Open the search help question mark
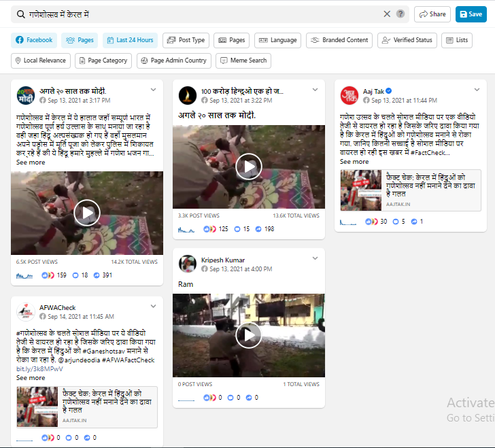 [x=400, y=14]
